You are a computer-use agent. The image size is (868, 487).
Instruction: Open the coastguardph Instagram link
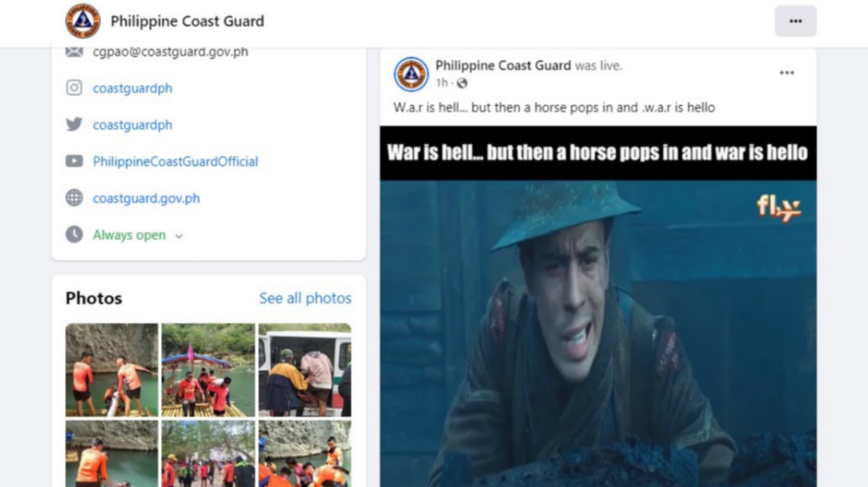pyautogui.click(x=132, y=88)
